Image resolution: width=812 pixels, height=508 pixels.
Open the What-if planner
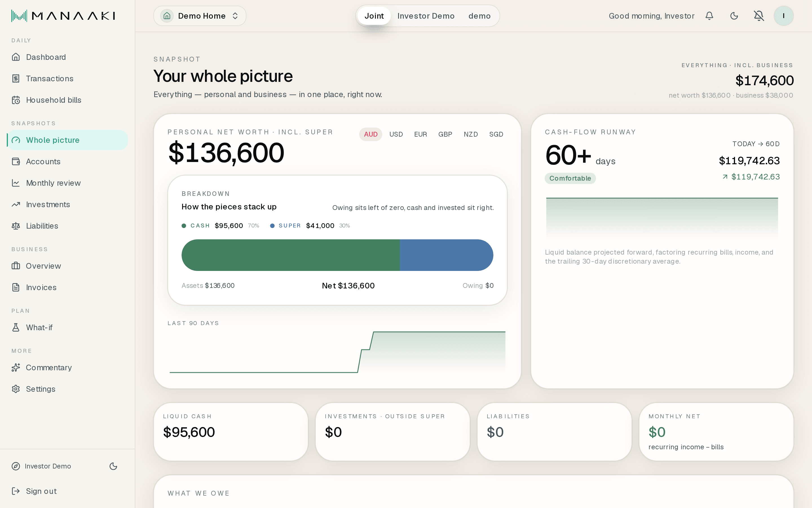pyautogui.click(x=67, y=328)
